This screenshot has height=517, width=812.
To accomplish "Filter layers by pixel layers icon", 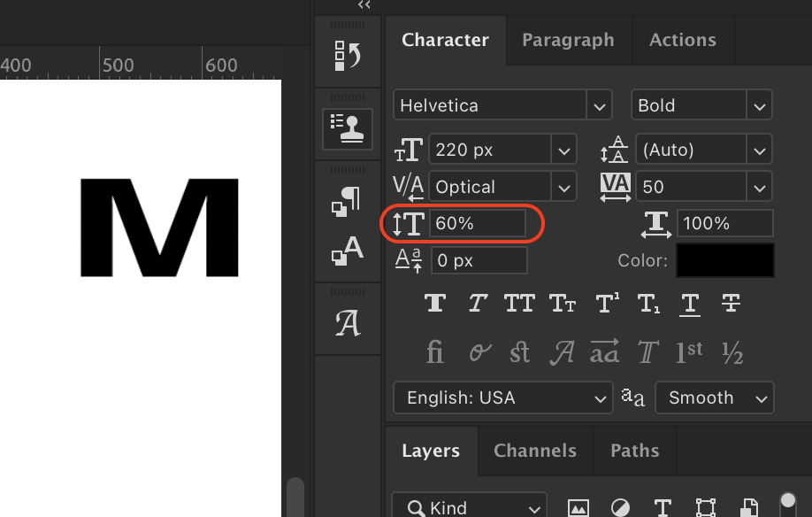I will (x=578, y=507).
